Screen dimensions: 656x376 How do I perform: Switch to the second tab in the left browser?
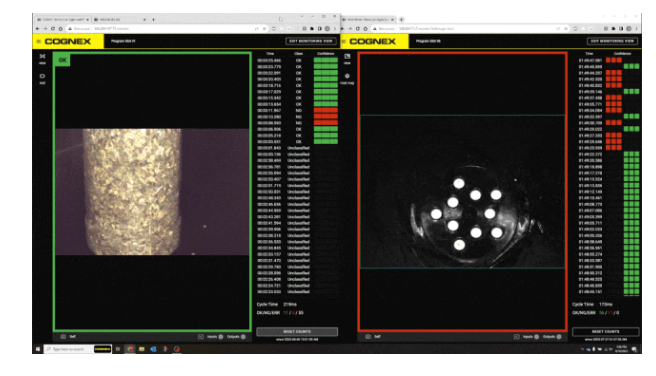(x=119, y=19)
